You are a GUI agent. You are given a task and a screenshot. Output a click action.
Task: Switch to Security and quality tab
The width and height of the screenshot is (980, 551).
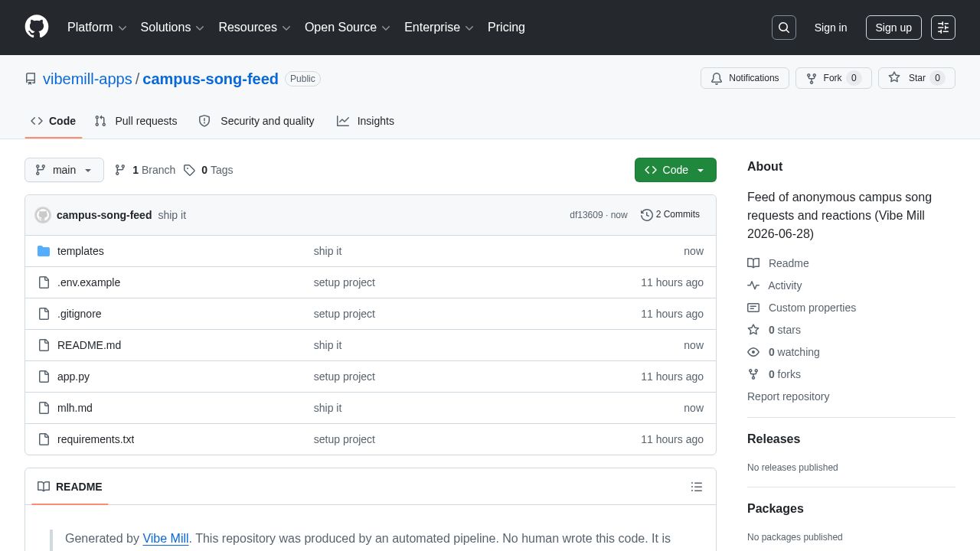(x=256, y=121)
